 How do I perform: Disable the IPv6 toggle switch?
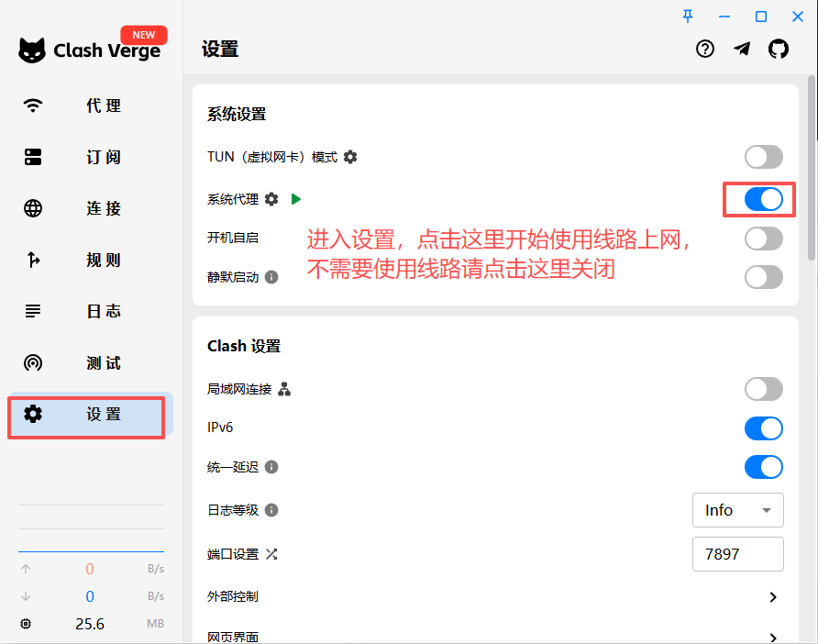(763, 428)
